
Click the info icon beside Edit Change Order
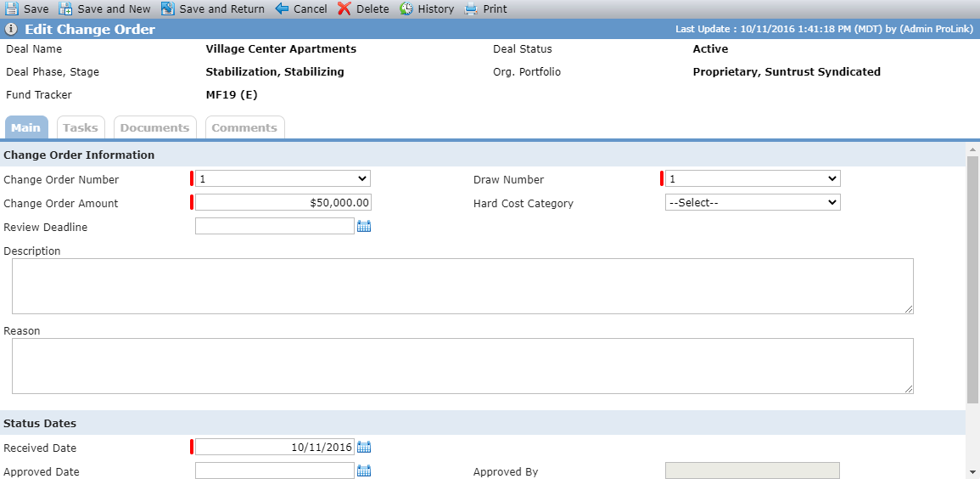click(x=11, y=30)
